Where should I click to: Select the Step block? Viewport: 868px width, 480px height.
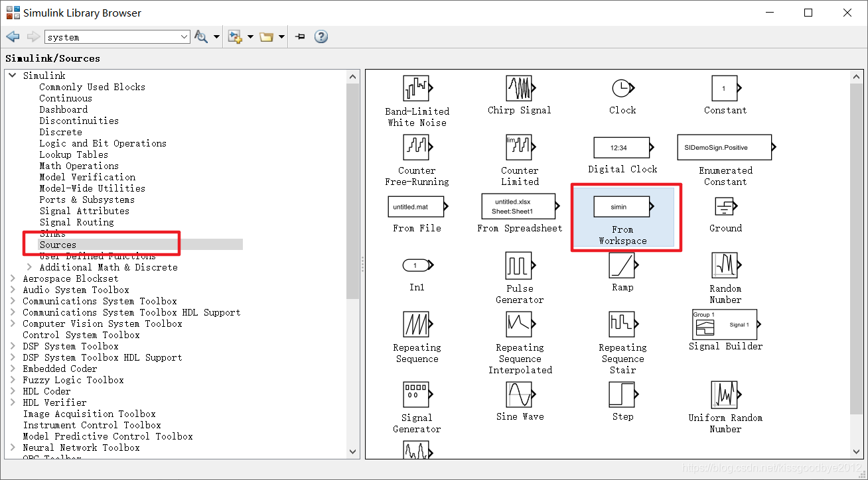click(622, 394)
